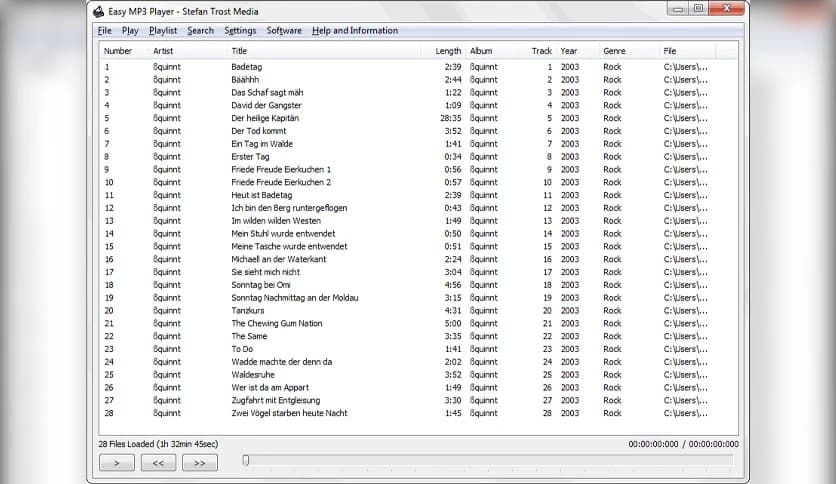This screenshot has height=484, width=836.
Task: Open the Help and Information menu
Action: click(355, 30)
